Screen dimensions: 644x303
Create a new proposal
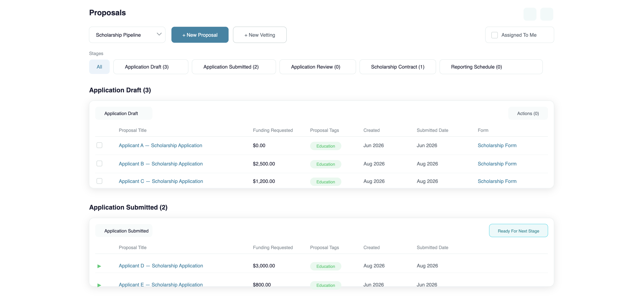pyautogui.click(x=200, y=35)
